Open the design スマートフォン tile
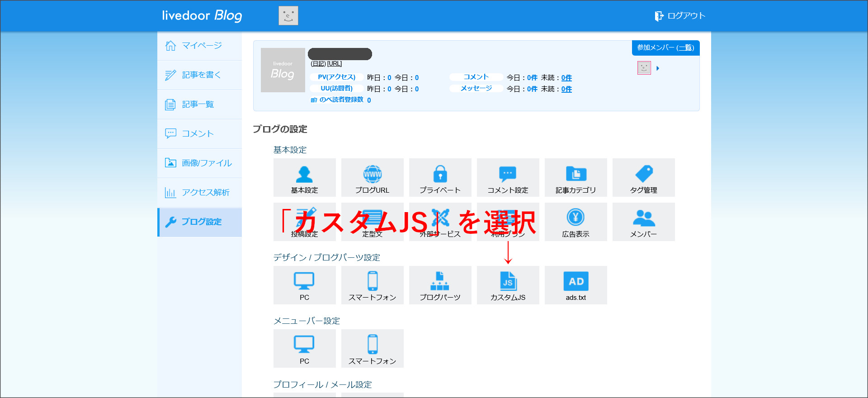Screen dimensions: 868x398 point(372,285)
